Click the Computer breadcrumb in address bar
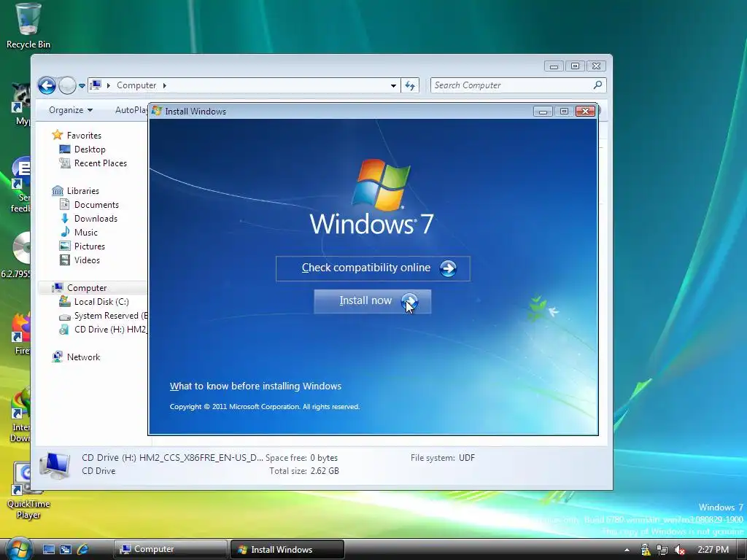747x560 pixels. tap(136, 85)
